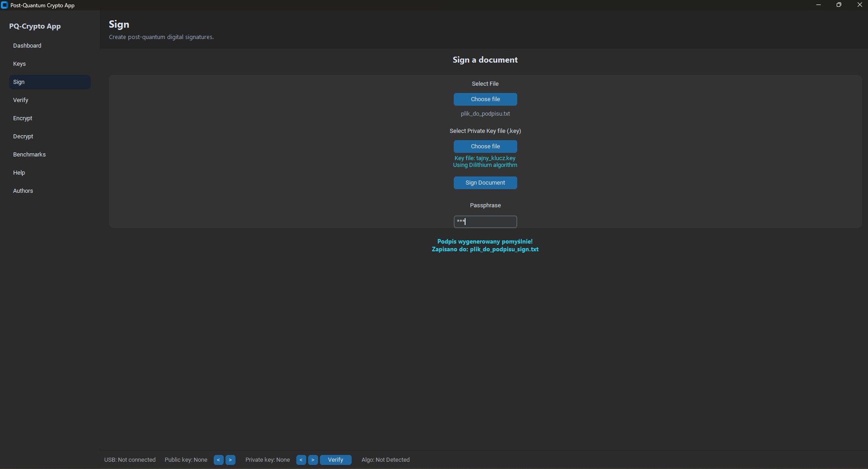Open the Benchmarks section

29,155
